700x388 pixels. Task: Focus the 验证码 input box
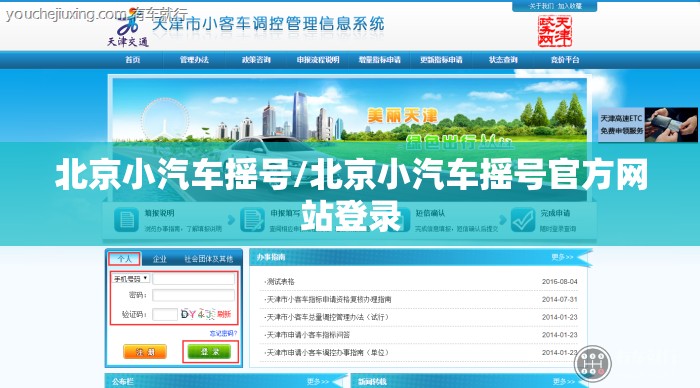tap(165, 314)
